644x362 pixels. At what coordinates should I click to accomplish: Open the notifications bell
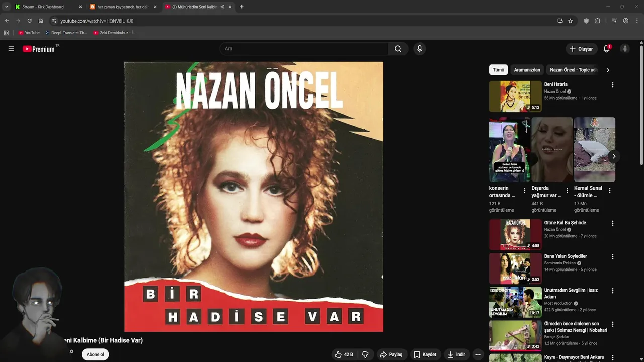607,49
